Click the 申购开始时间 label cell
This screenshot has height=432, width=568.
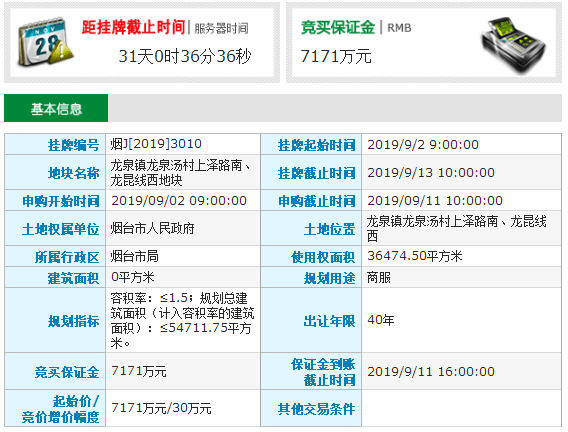tap(55, 201)
